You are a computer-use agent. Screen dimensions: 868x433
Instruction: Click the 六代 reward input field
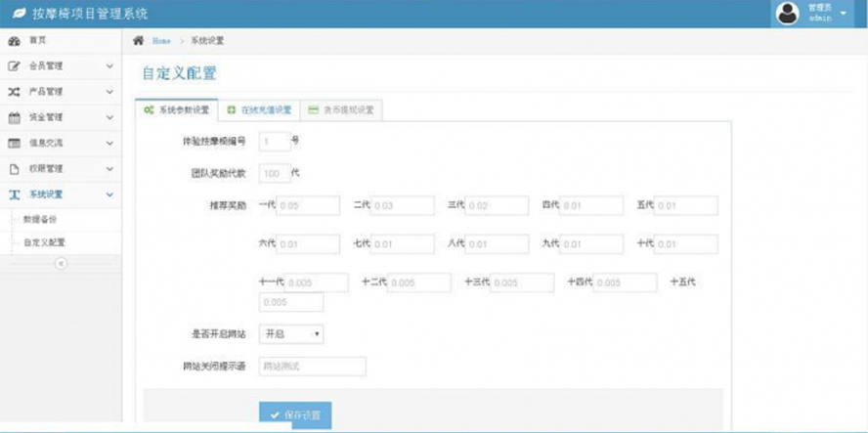tap(308, 244)
